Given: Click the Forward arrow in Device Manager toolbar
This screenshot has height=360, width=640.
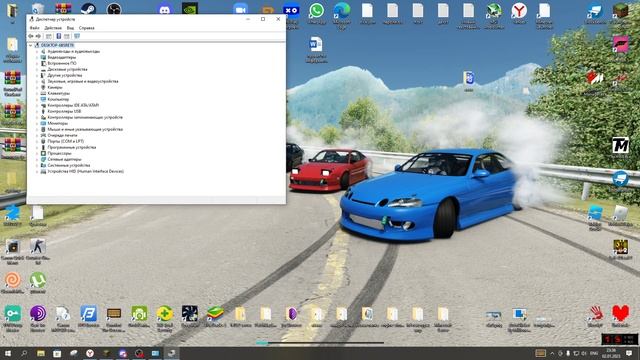Looking at the screenshot, I should 38,36.
